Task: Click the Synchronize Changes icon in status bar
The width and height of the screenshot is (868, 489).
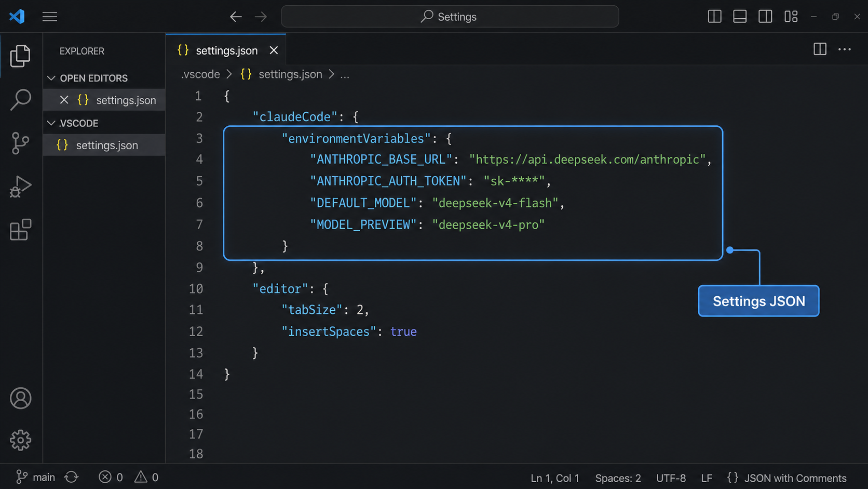Action: click(x=72, y=477)
